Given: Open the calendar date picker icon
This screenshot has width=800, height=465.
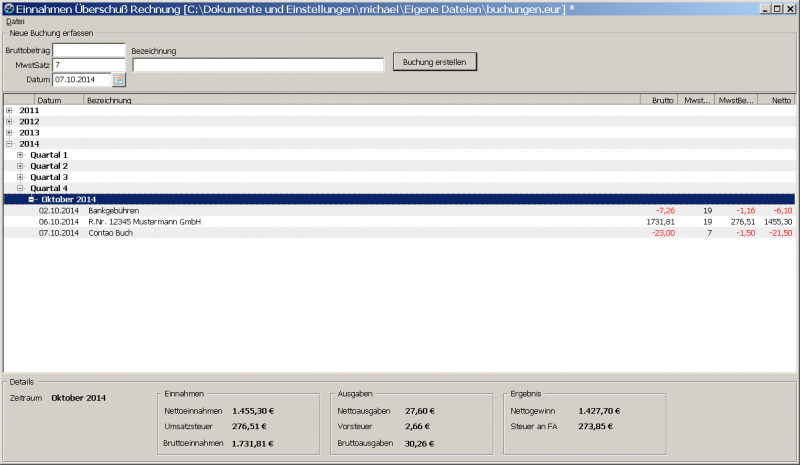Looking at the screenshot, I should [x=119, y=80].
